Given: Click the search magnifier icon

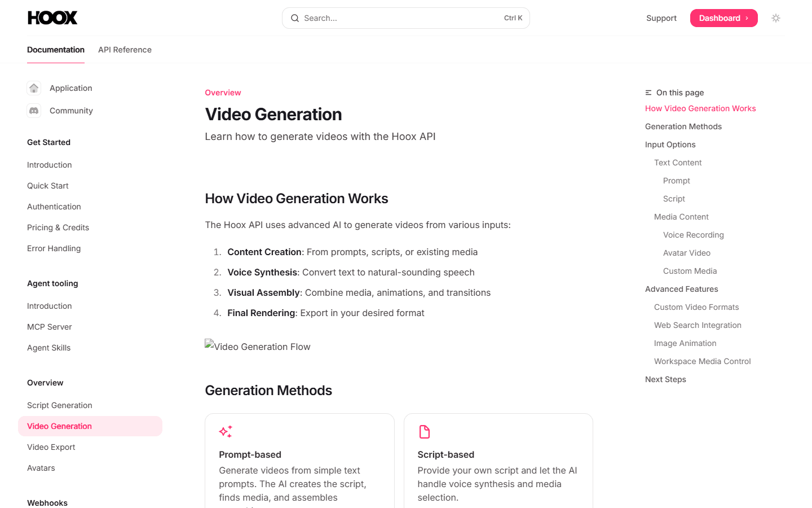Looking at the screenshot, I should 295,18.
